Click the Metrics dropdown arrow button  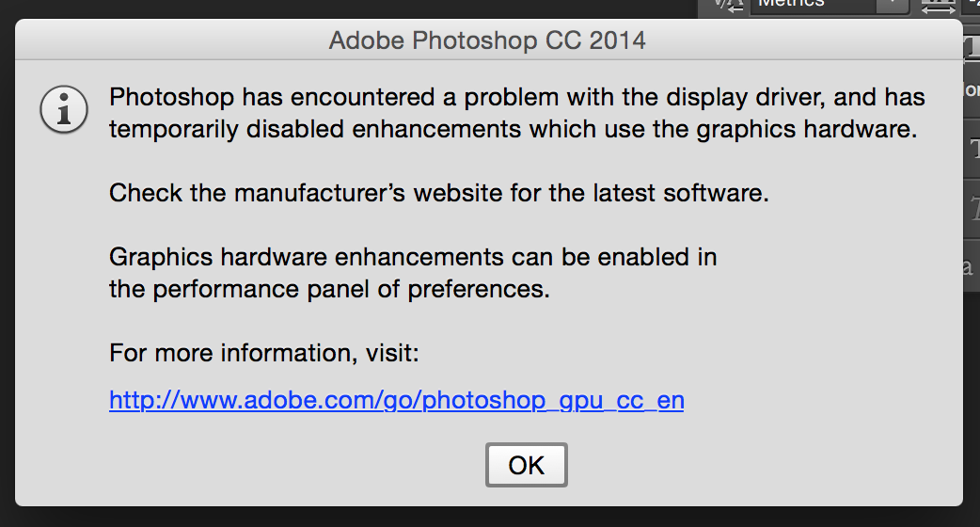coord(890,5)
